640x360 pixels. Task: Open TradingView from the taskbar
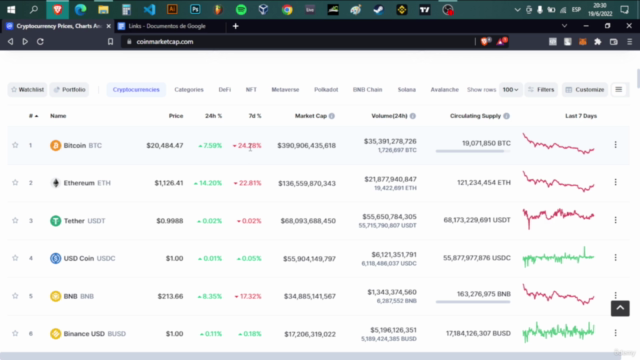[x=424, y=10]
